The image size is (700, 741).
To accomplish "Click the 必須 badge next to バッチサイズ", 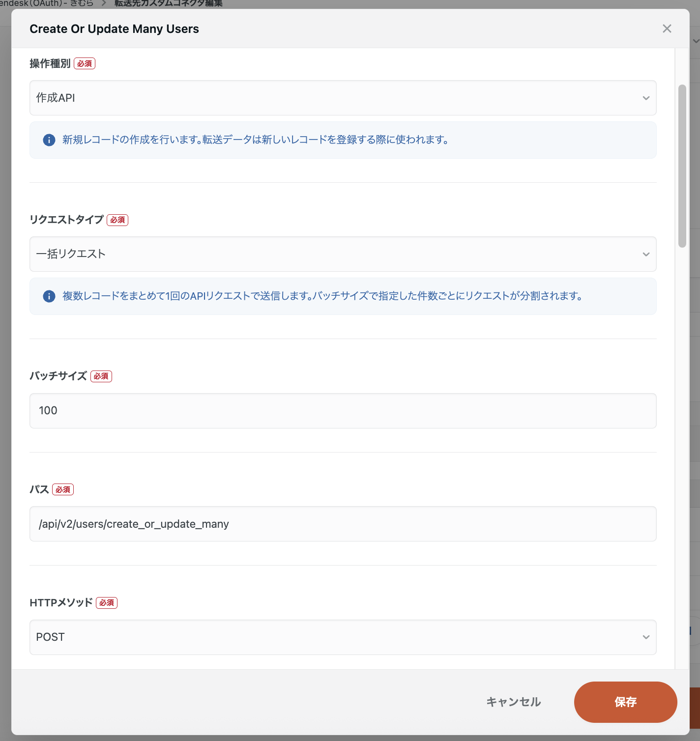I will (101, 376).
